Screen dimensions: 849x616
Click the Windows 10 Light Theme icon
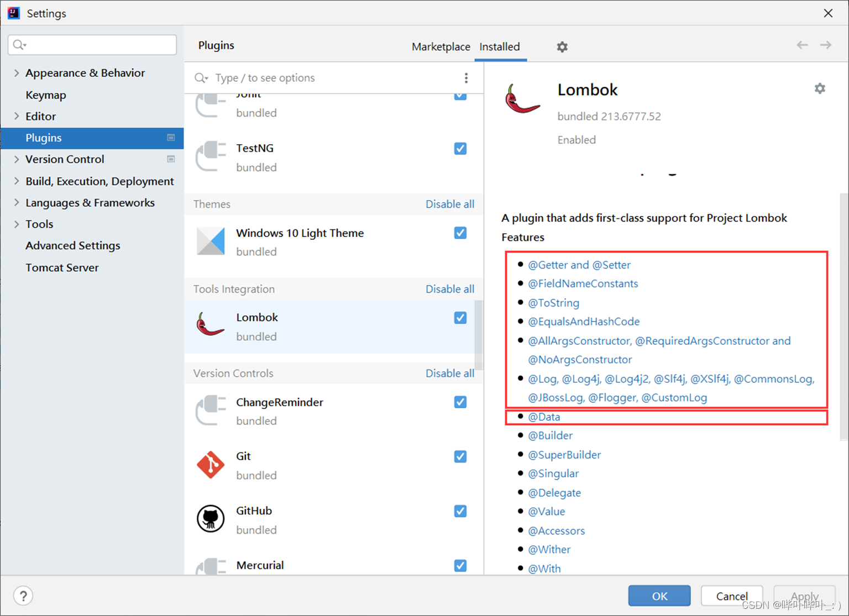pos(211,241)
